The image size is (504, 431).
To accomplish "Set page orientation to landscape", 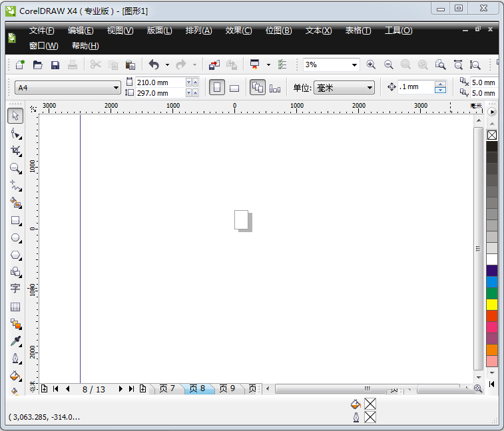I will [234, 87].
